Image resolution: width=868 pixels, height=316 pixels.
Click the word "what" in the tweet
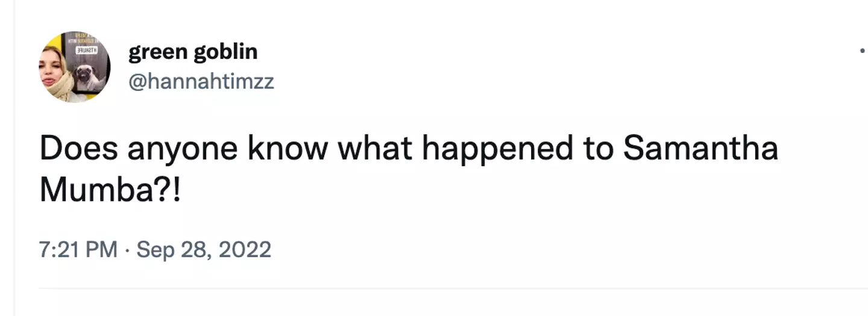click(x=374, y=149)
